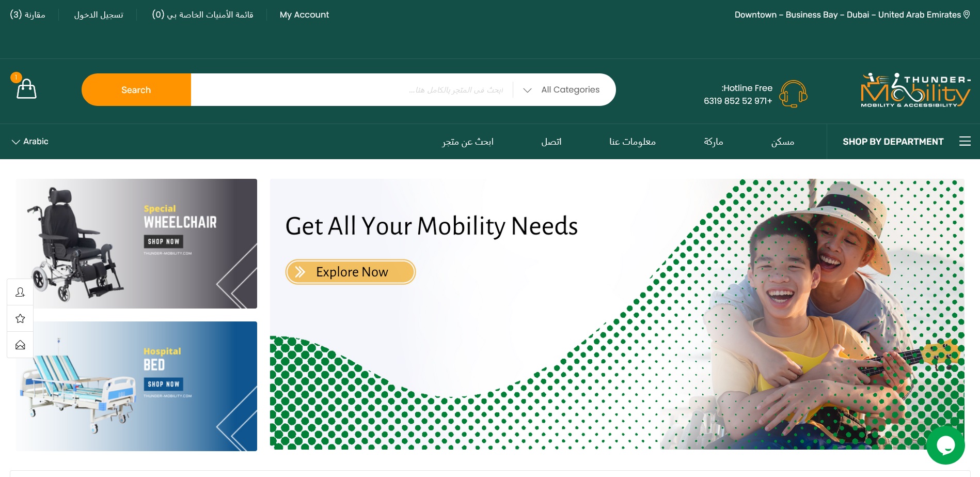Open the shopping cart bag icon
Viewport: 980px width, 477px height.
tap(26, 88)
